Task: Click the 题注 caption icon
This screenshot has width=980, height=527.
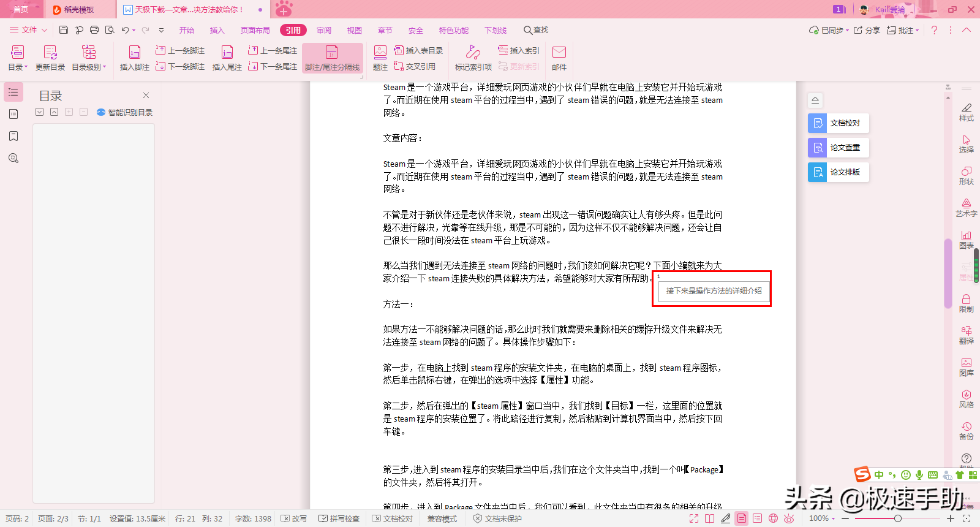Action: click(x=380, y=58)
